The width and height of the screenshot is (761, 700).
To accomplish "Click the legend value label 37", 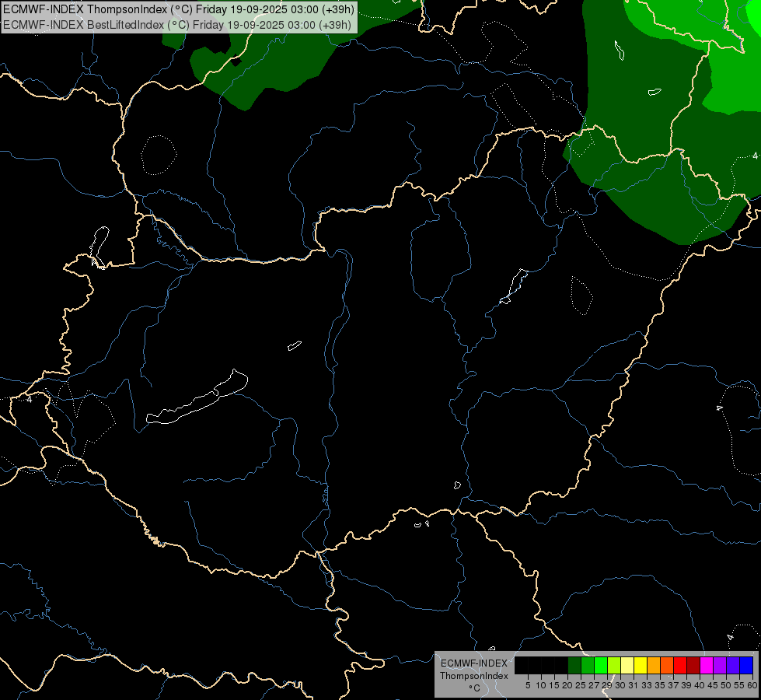I will 673,685.
